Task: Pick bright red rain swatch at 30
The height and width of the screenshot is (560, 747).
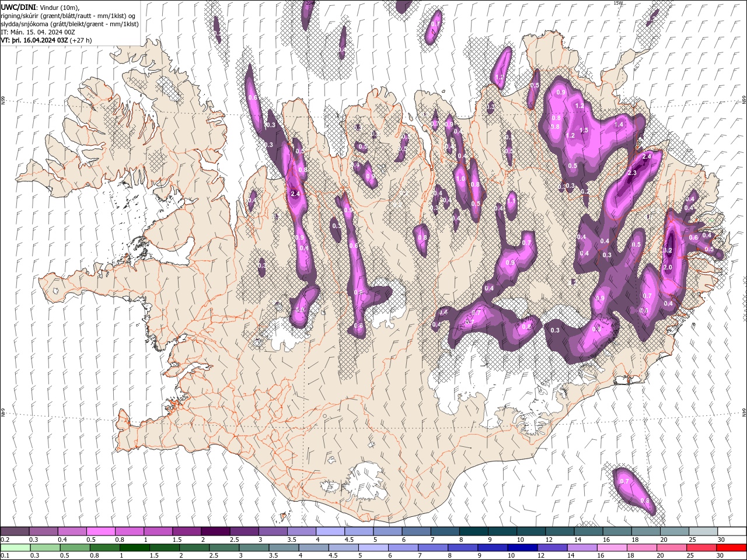Action: coord(732,548)
